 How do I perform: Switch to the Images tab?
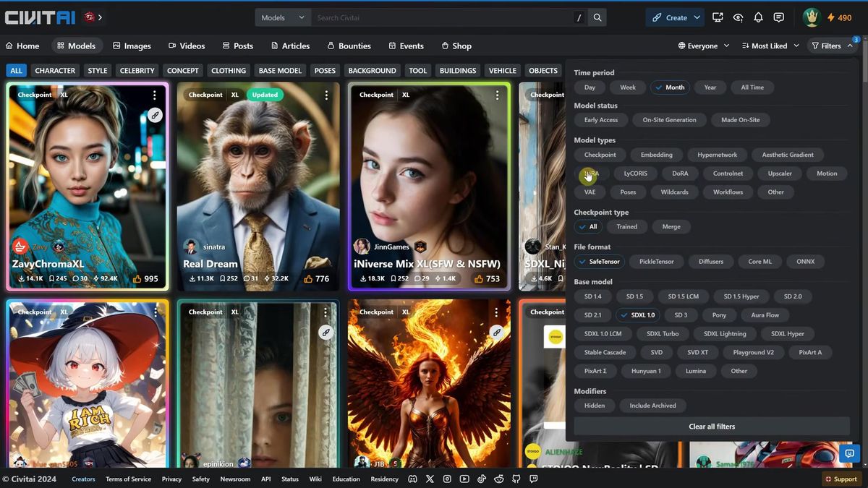click(132, 46)
